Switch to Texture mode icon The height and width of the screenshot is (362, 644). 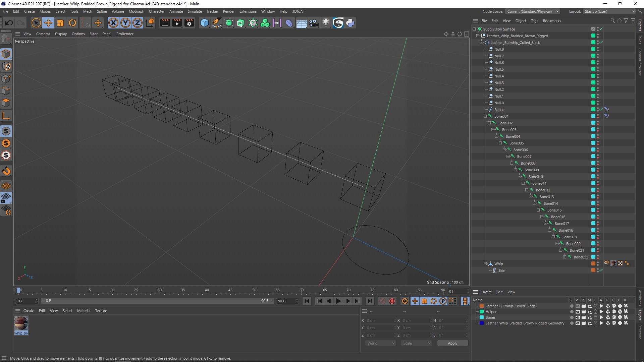[6, 66]
